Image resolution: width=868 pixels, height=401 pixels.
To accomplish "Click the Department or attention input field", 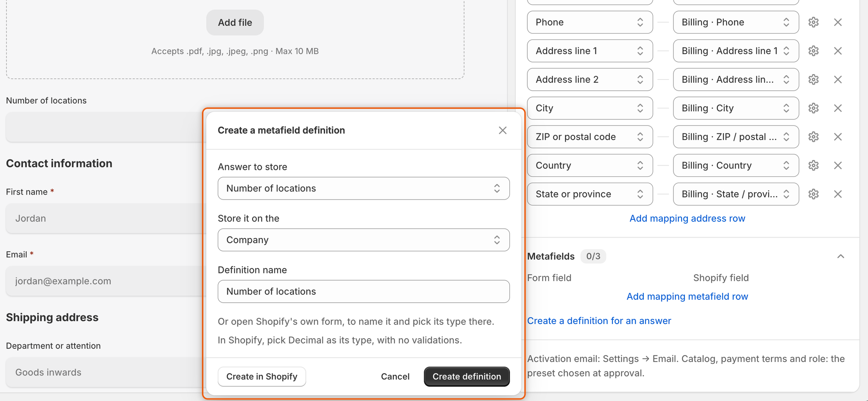I will coord(104,372).
